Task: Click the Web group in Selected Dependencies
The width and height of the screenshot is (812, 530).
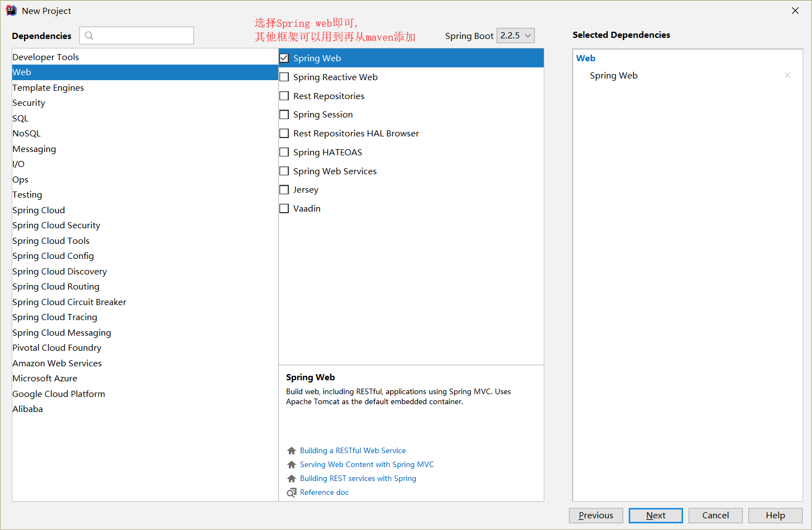Action: [x=585, y=58]
